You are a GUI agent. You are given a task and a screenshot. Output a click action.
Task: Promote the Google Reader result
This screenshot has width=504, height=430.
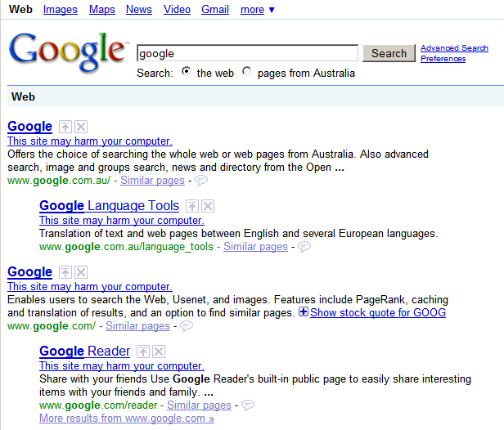[x=143, y=352]
